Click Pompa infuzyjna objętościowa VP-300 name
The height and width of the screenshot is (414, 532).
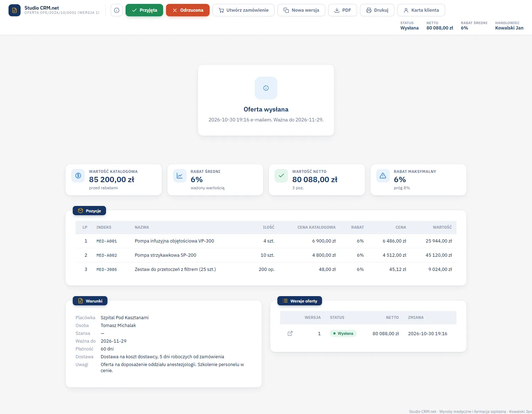point(174,241)
